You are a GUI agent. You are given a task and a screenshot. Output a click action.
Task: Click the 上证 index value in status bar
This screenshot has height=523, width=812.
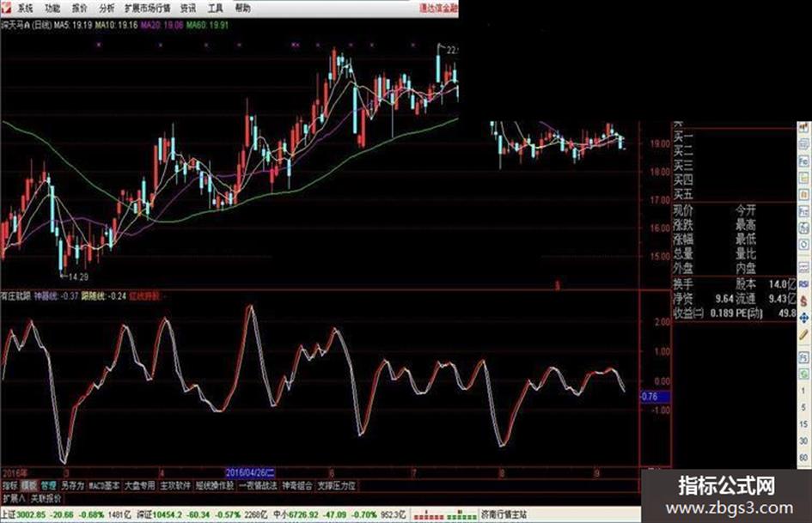(x=31, y=514)
